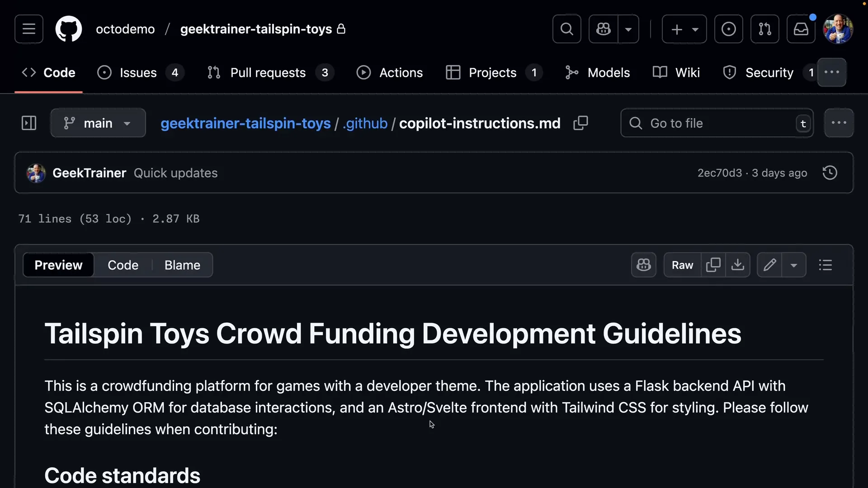View your pull requests from header icon
Image resolution: width=868 pixels, height=488 pixels.
(764, 29)
